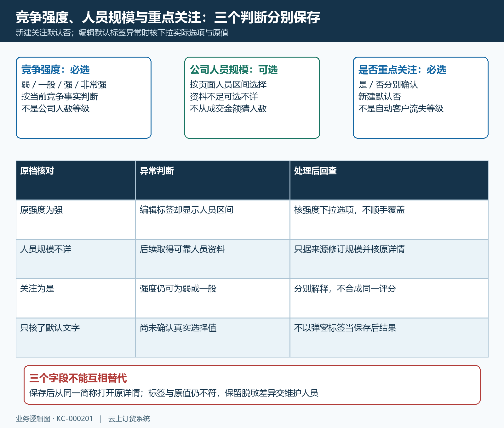This screenshot has height=428, width=504.
Task: Click the red heading 三个字段不能互相替代
Action: click(x=78, y=378)
